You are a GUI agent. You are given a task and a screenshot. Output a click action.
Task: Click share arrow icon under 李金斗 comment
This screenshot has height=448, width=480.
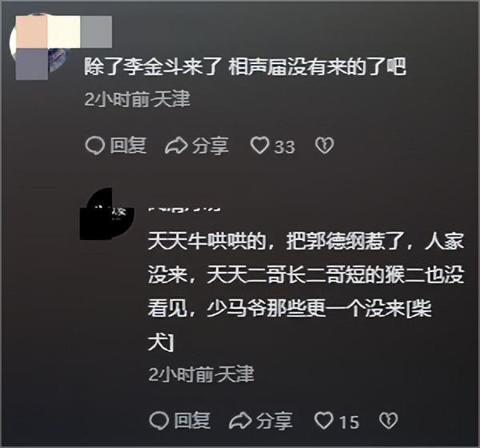click(x=176, y=146)
